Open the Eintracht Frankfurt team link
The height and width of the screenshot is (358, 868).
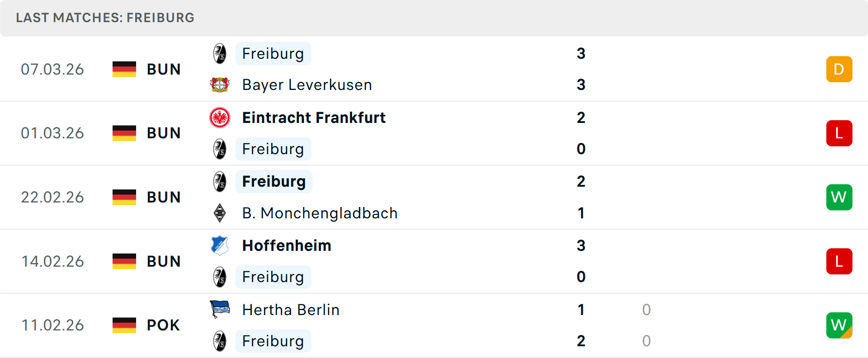[314, 118]
